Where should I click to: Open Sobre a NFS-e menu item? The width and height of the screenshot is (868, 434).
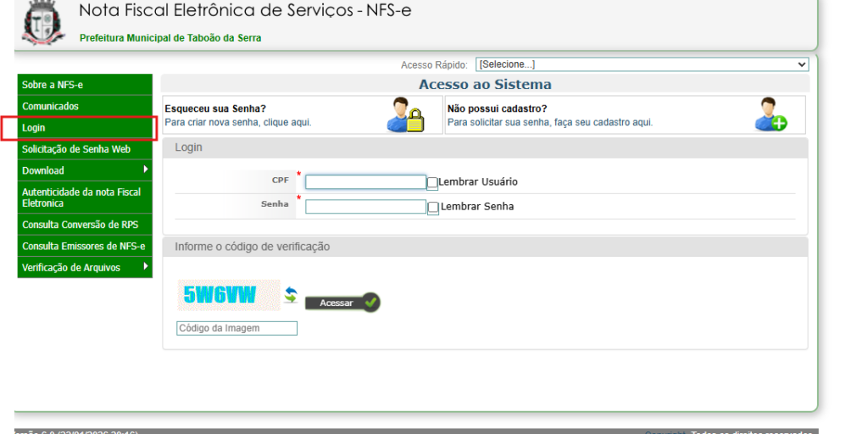pyautogui.click(x=53, y=85)
